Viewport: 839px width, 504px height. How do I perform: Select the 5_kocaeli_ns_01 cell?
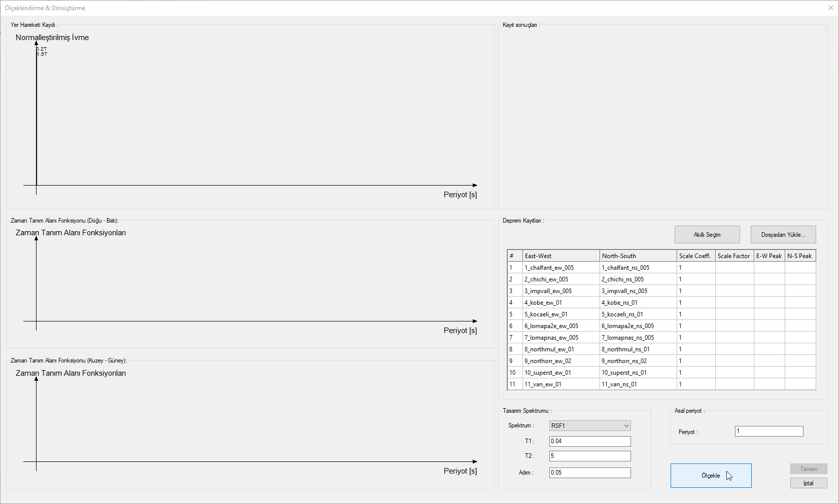pos(638,314)
